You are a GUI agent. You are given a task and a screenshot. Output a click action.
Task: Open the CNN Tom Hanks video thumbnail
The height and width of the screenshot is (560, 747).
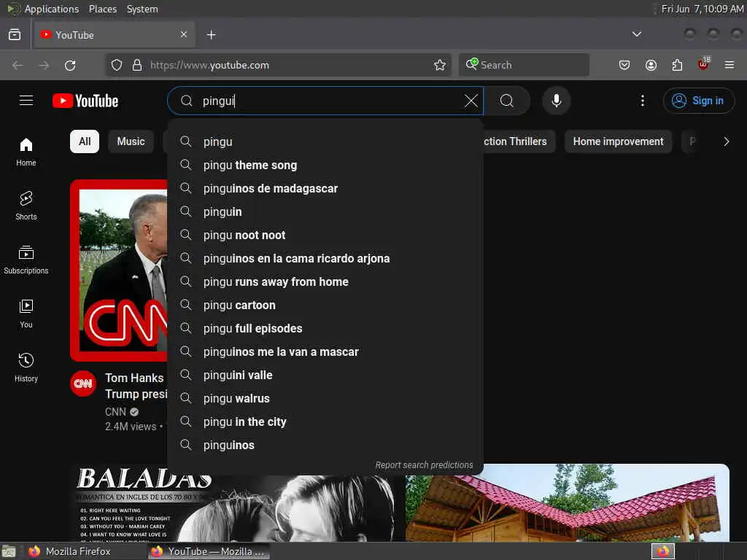tap(119, 270)
